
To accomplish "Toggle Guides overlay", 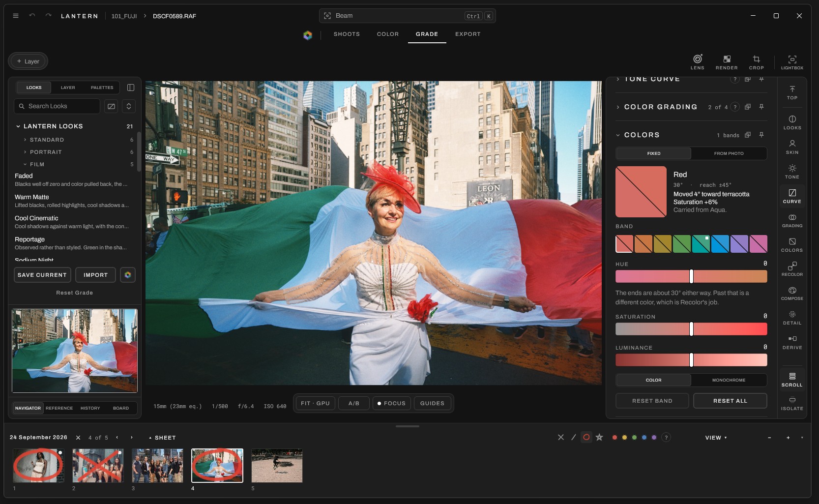I will (432, 403).
